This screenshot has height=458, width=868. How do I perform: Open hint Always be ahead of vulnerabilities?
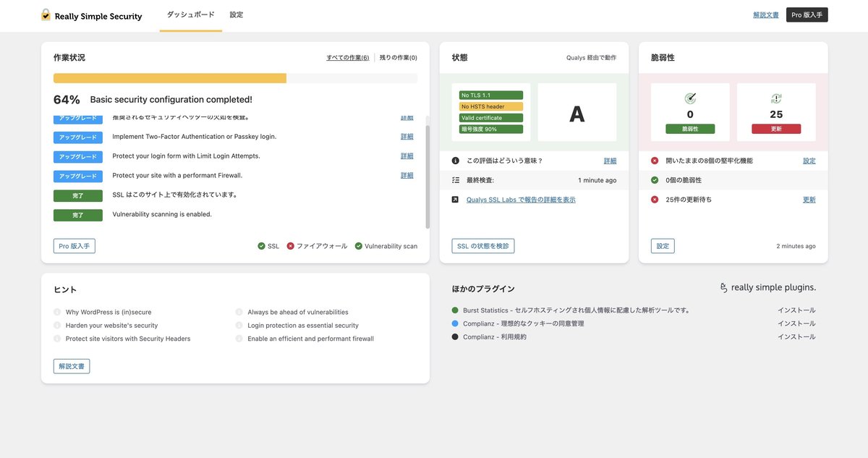[298, 313]
